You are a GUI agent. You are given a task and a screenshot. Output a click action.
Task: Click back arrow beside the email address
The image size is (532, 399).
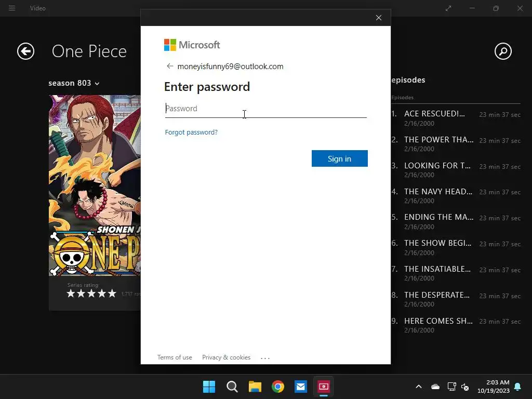pos(170,66)
